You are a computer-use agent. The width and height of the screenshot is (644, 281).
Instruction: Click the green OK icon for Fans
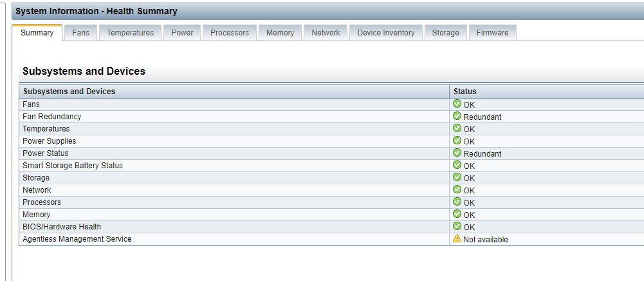pyautogui.click(x=457, y=104)
